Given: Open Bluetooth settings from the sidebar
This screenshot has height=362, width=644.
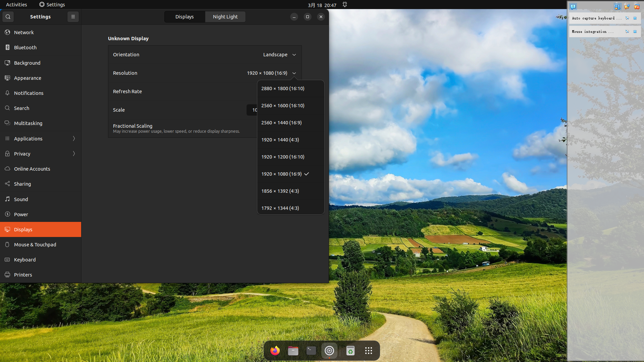Looking at the screenshot, I should [x=25, y=48].
